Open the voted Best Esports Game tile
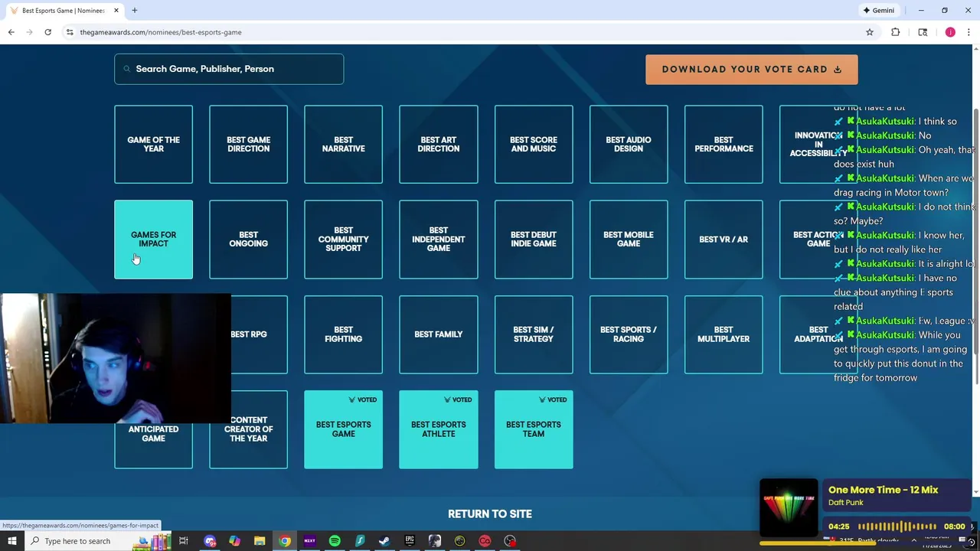980x551 pixels. pyautogui.click(x=343, y=429)
